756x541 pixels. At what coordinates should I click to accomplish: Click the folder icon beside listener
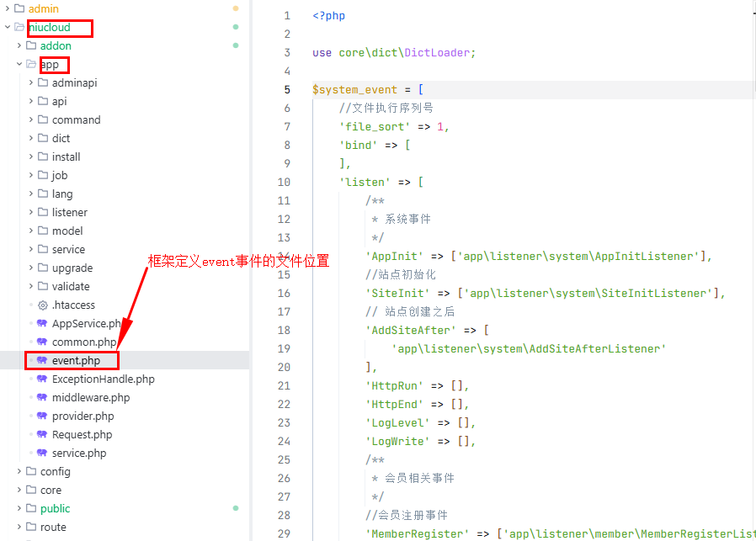click(x=43, y=212)
